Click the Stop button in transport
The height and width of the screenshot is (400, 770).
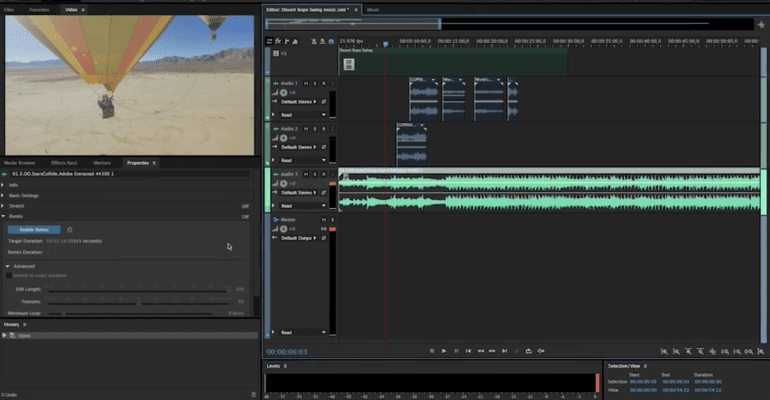tap(432, 351)
